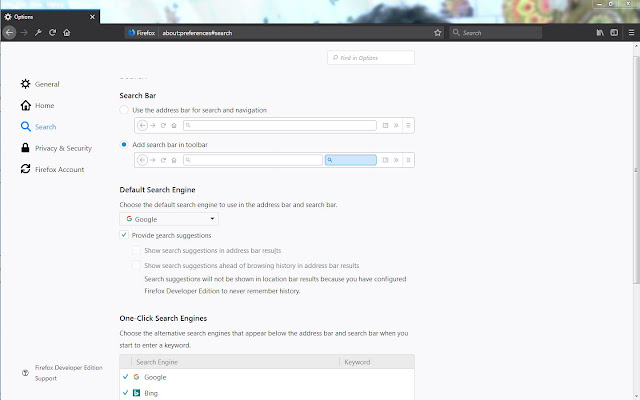The width and height of the screenshot is (640, 400).
Task: Select 'Add search bar in toolbar' radio
Action: click(124, 144)
